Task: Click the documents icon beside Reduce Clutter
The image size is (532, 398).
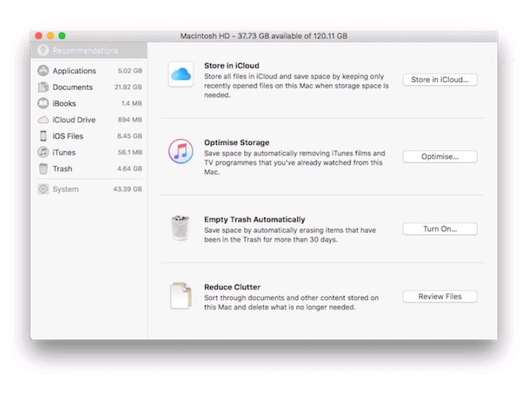Action: click(x=180, y=296)
